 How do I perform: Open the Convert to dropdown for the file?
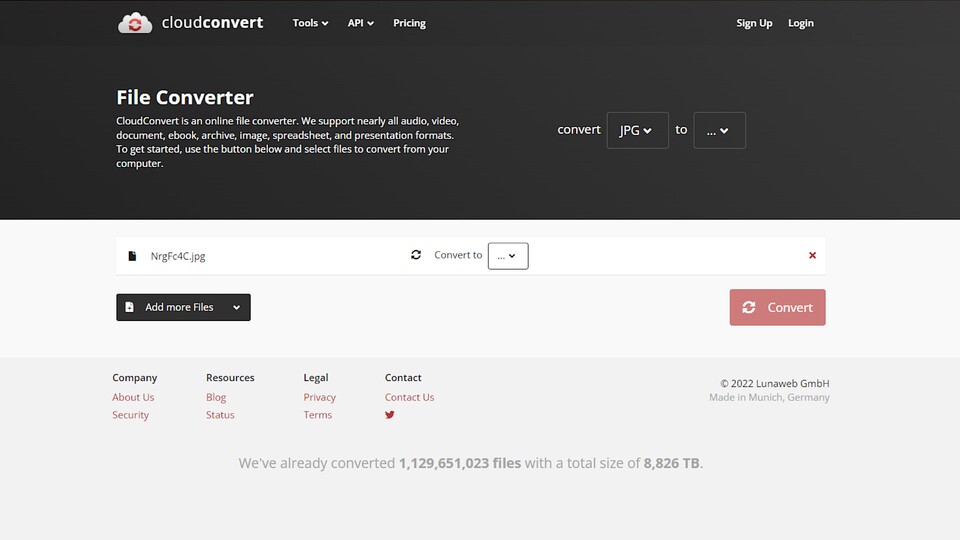[508, 256]
